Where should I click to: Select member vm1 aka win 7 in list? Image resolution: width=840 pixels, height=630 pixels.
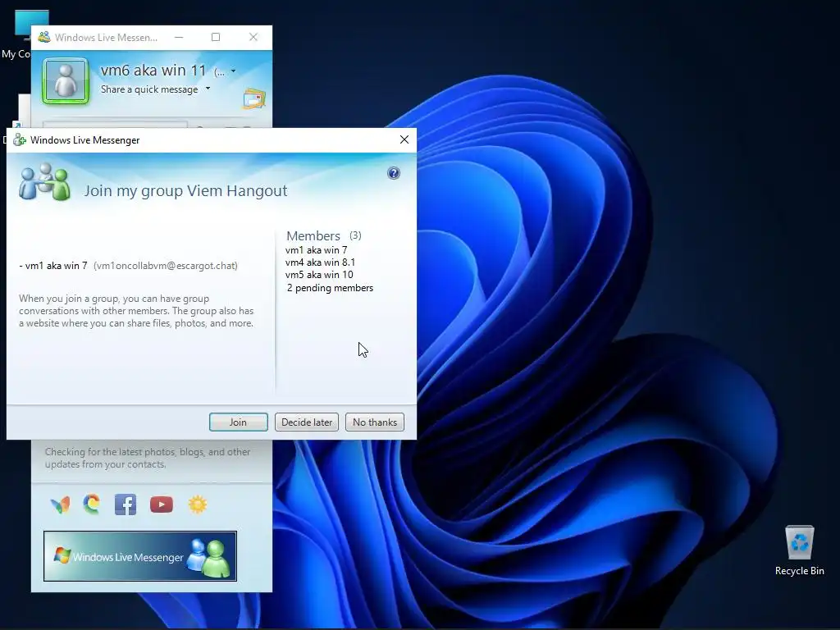316,250
